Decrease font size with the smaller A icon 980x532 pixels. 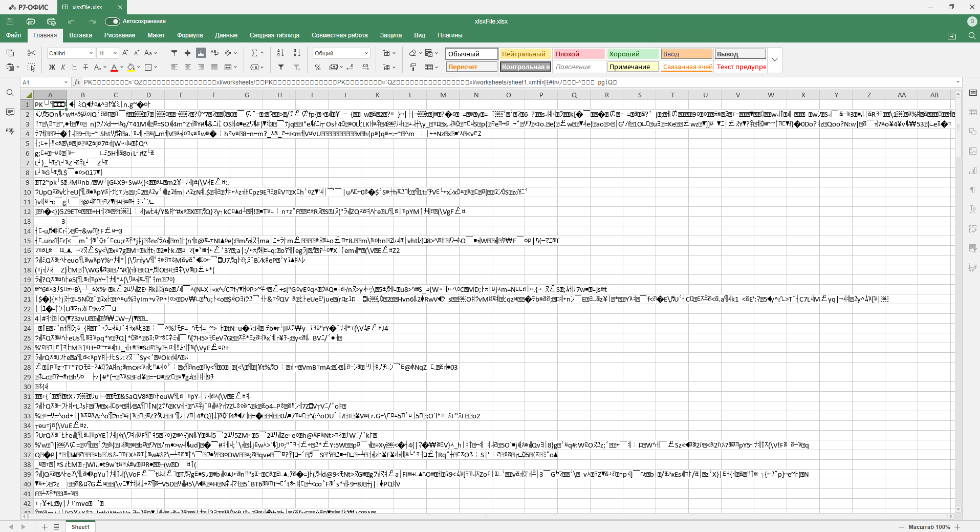click(137, 53)
